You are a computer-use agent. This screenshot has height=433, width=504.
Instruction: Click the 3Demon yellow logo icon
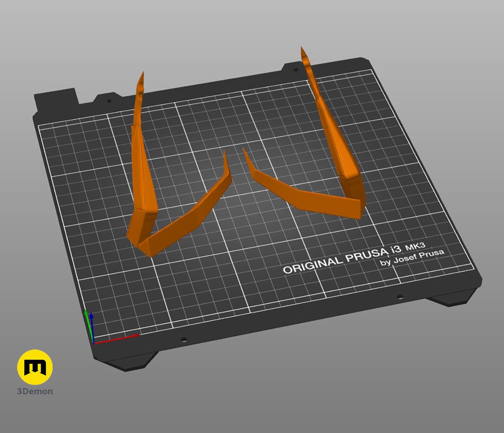coord(35,367)
